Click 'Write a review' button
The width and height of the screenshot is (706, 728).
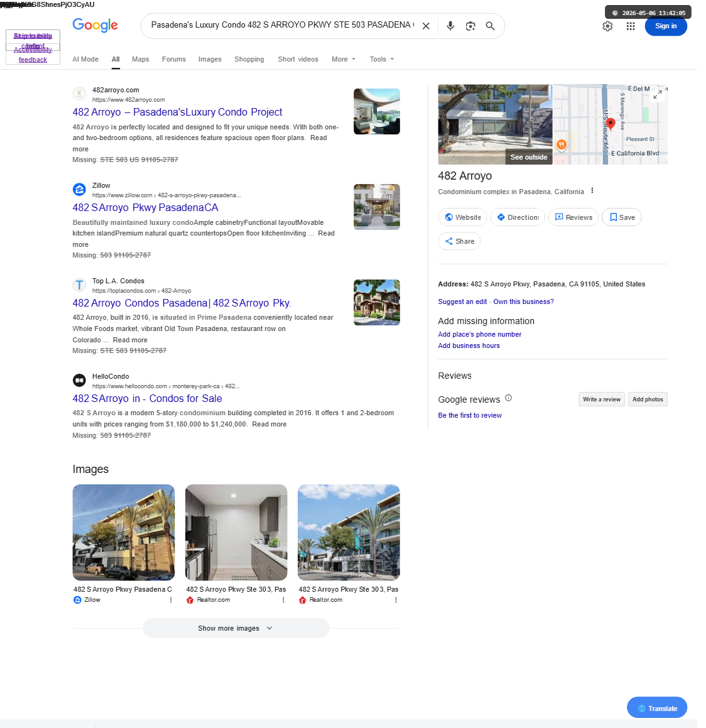click(602, 399)
